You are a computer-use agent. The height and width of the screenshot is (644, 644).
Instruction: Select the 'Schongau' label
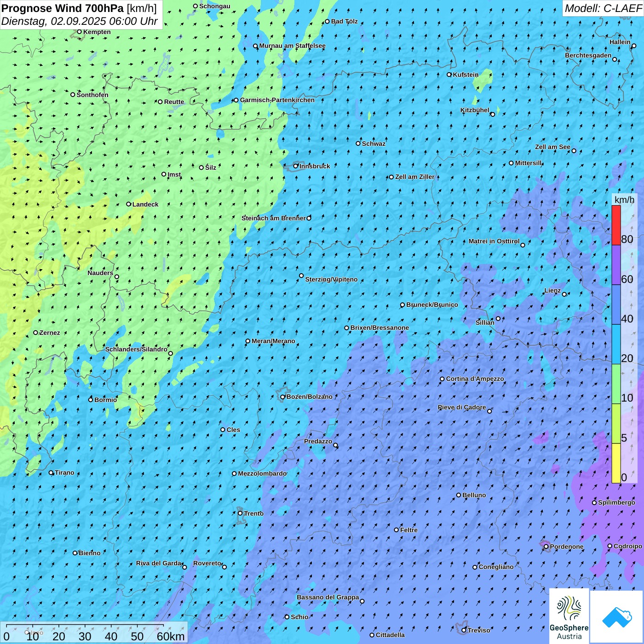tap(215, 6)
